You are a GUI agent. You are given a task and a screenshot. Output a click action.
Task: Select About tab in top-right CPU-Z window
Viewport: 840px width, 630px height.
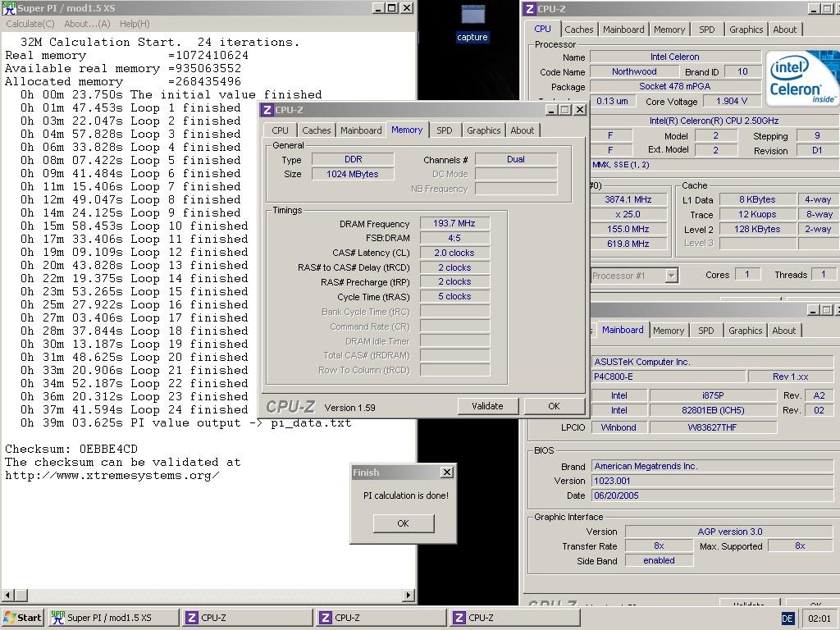pos(784,30)
